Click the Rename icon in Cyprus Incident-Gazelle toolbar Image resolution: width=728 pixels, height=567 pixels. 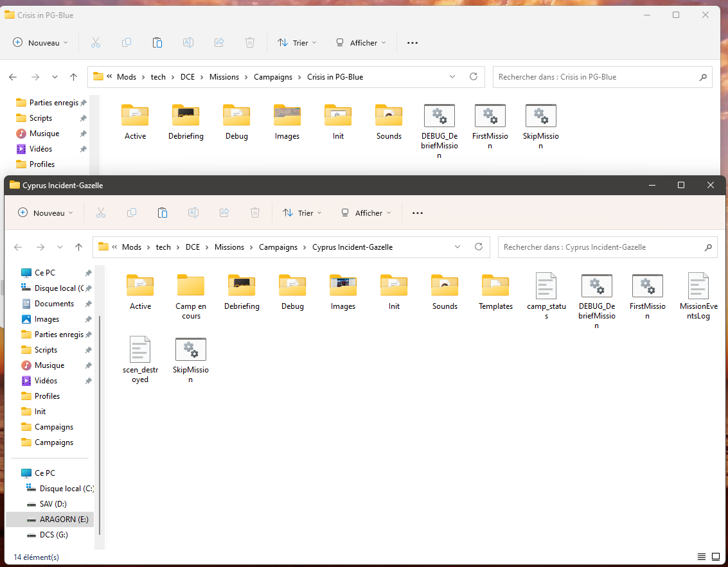coord(193,213)
